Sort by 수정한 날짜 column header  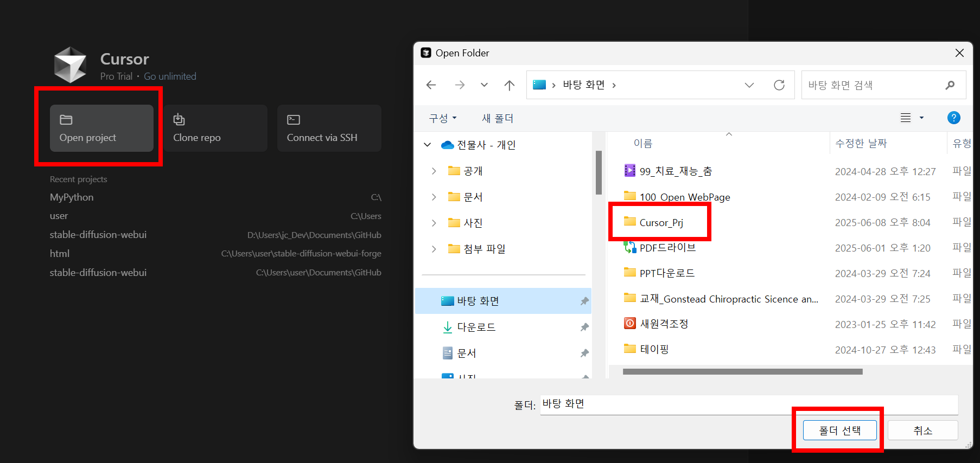(861, 144)
